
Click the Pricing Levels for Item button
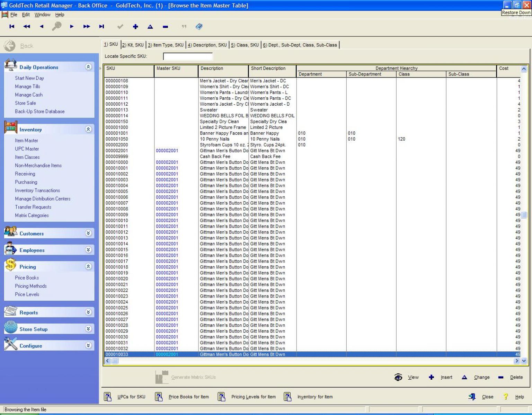[x=254, y=397]
